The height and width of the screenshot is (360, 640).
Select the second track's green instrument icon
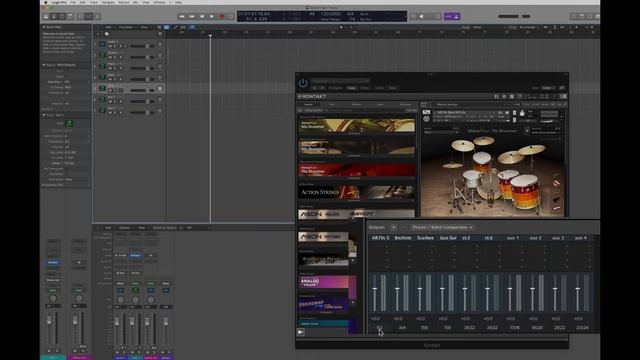[102, 55]
